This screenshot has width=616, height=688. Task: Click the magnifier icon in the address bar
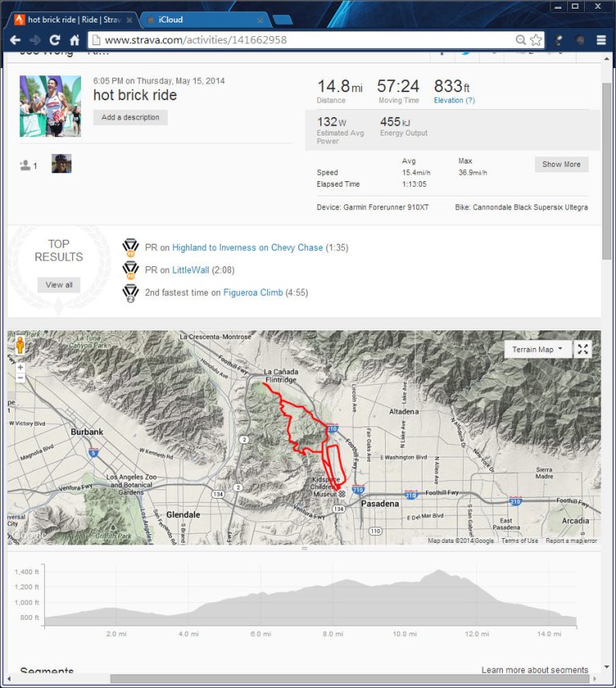click(x=521, y=38)
